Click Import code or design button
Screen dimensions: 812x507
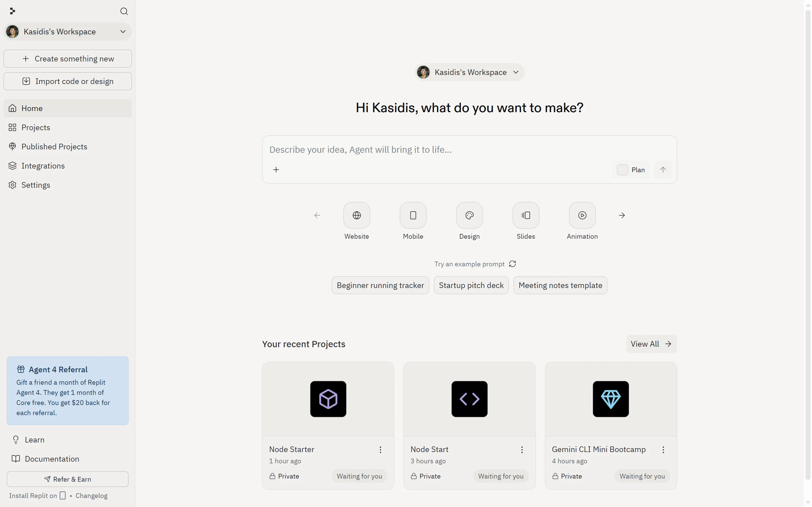click(67, 81)
